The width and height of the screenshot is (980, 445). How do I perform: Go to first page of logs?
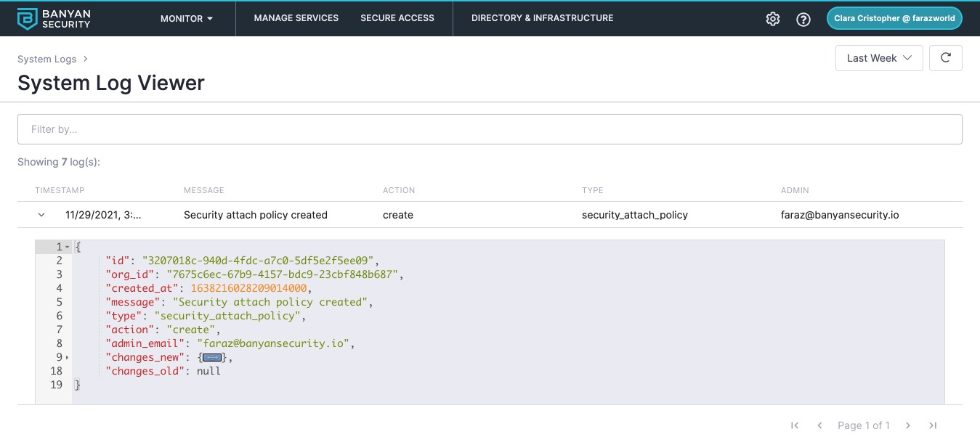tap(795, 425)
